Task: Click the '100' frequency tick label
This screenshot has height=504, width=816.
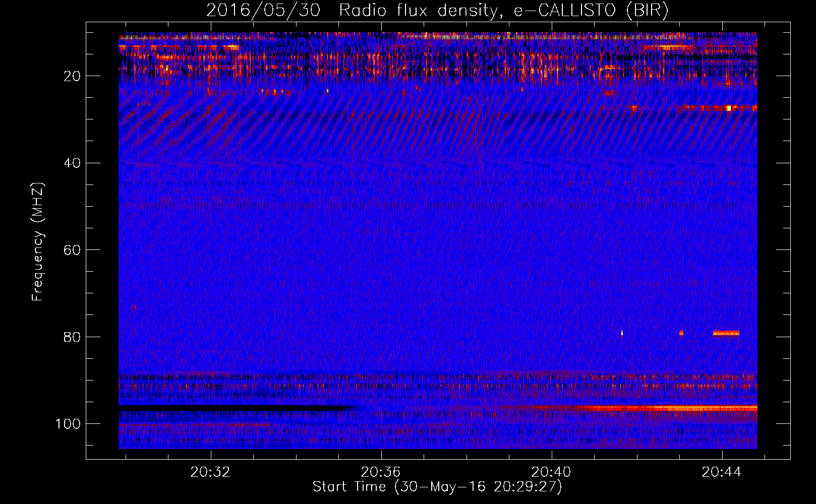Action: tap(68, 424)
